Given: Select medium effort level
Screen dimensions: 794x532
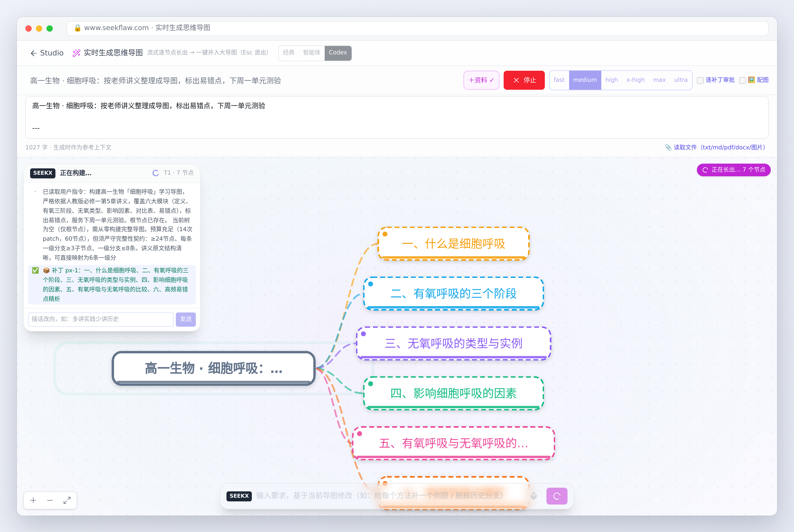Looking at the screenshot, I should point(585,80).
